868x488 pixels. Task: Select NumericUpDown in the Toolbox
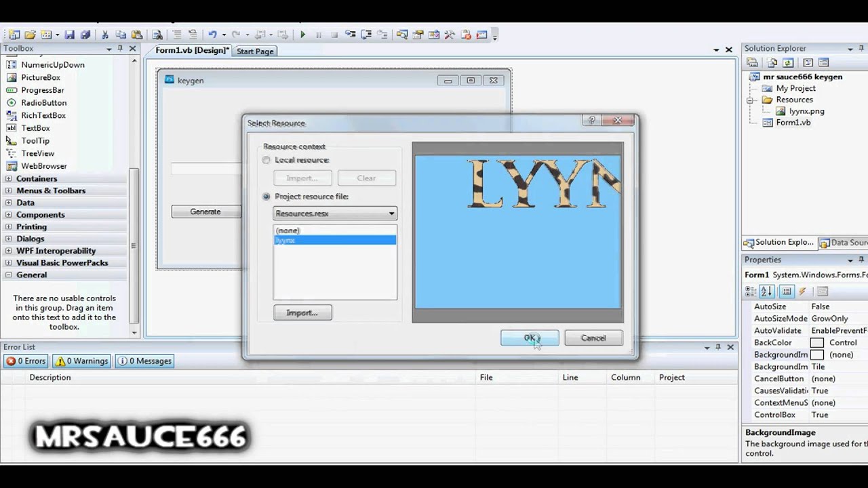point(53,65)
